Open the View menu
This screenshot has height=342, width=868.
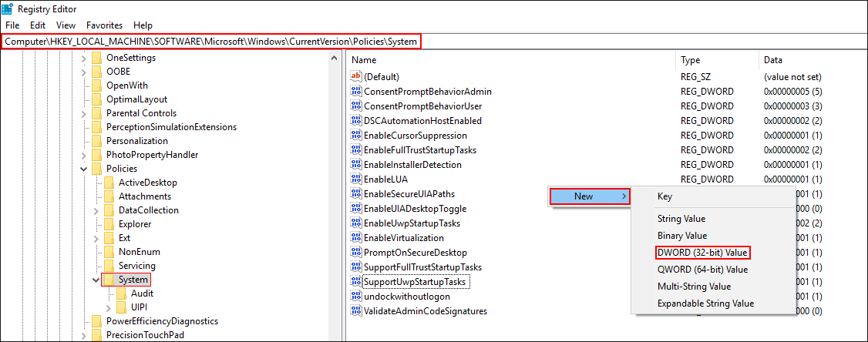click(66, 25)
